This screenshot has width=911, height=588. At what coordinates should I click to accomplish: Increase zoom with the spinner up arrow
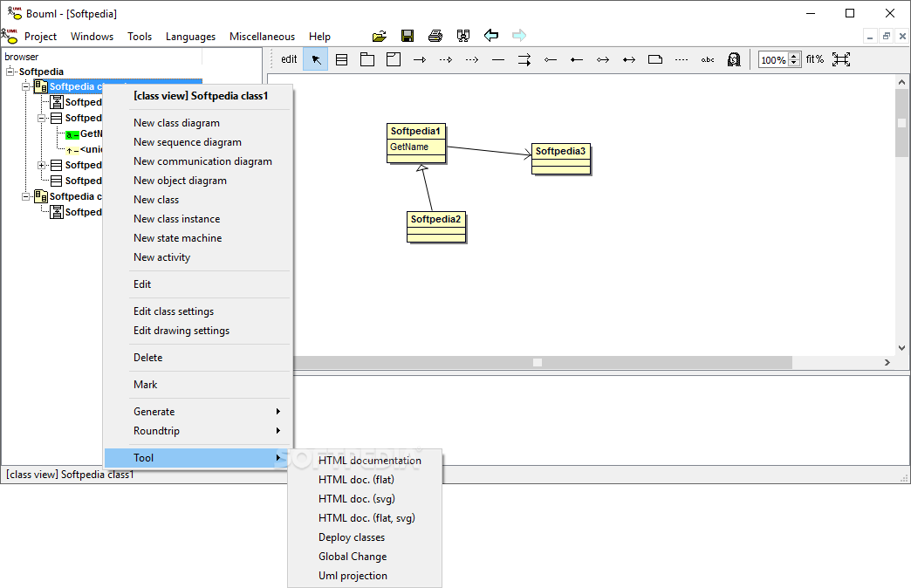coord(794,56)
